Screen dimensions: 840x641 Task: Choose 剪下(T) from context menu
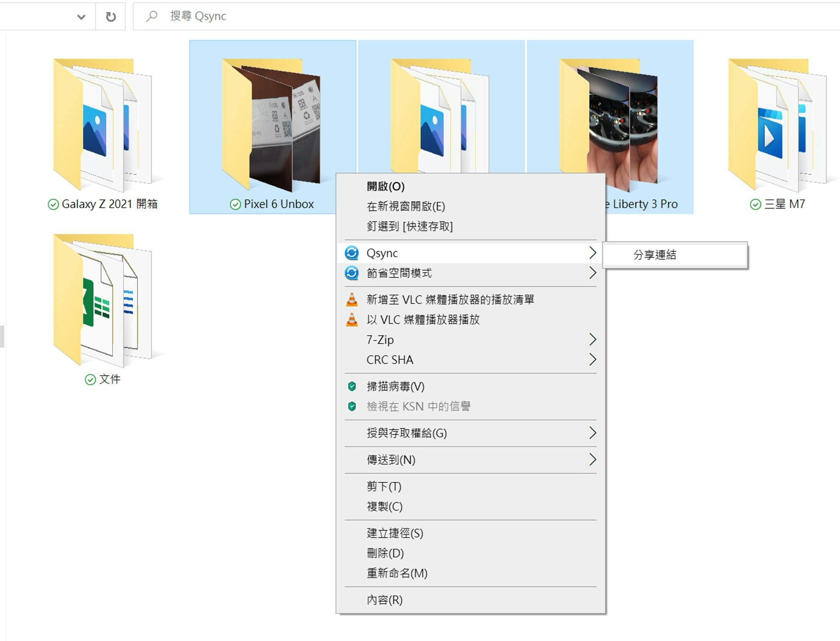[x=470, y=487]
